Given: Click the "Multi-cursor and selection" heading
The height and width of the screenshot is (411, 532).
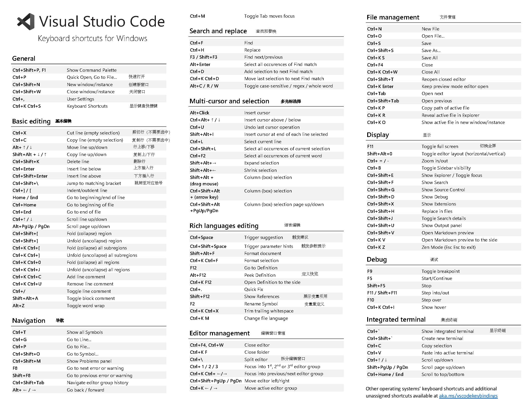Looking at the screenshot, I should pyautogui.click(x=229, y=101).
